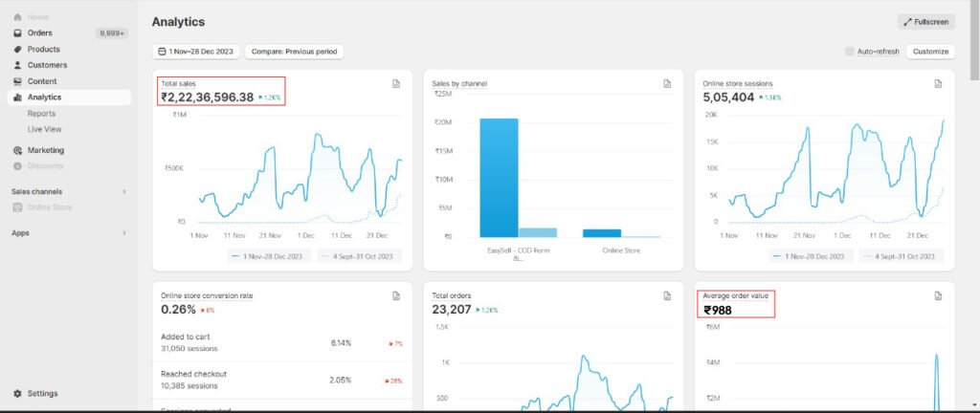Click the Home icon in sidebar
This screenshot has height=413, width=980.
[x=18, y=17]
